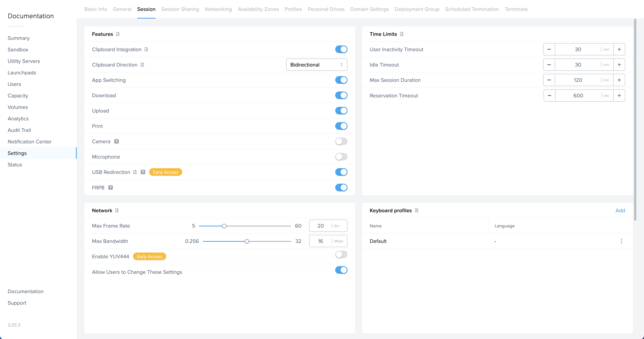Increase the Max Session Duration with plus

(619, 80)
